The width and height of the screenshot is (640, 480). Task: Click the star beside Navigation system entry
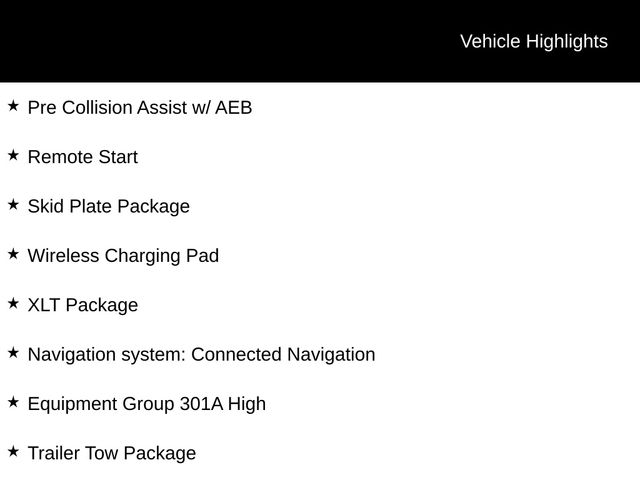13,353
